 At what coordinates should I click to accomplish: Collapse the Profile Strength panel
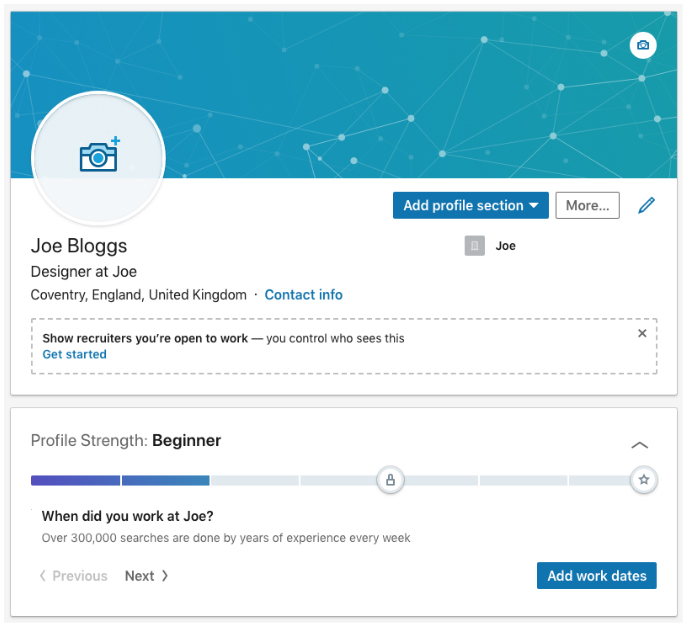pos(639,445)
